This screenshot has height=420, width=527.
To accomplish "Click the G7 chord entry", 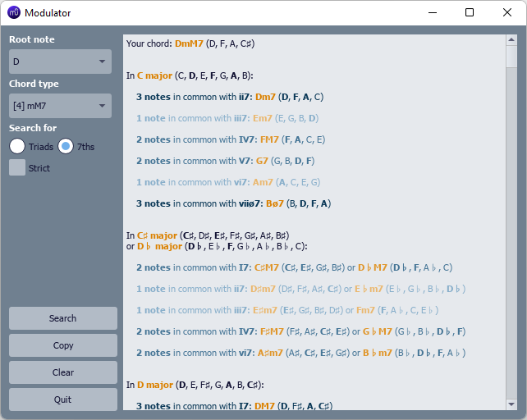I will point(263,161).
